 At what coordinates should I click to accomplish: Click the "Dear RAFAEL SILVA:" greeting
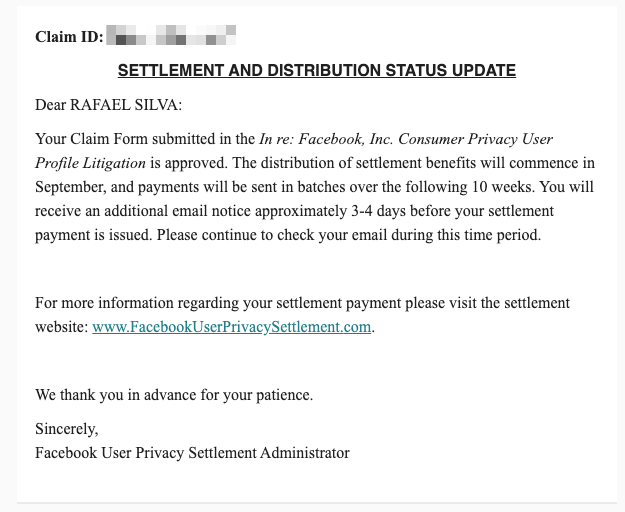click(x=109, y=105)
